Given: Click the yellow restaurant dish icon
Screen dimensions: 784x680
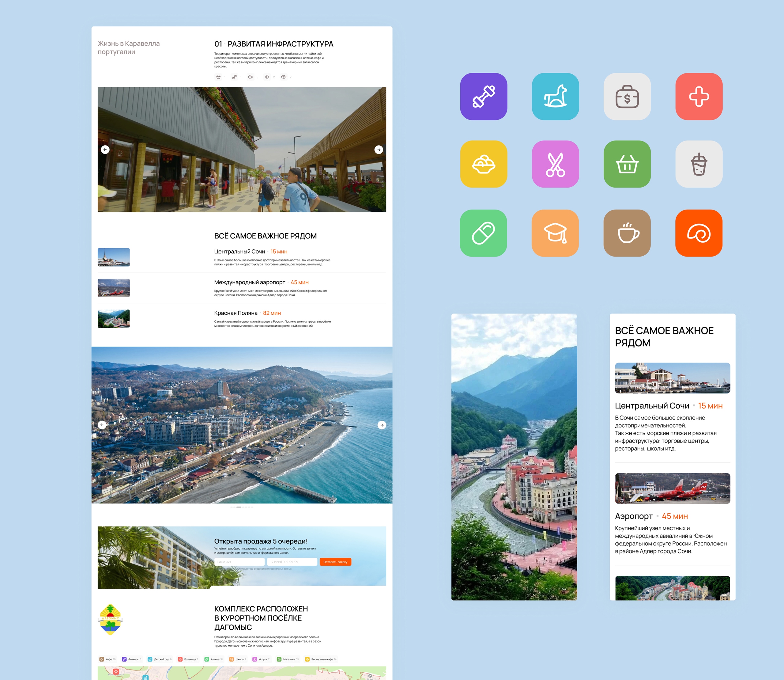Looking at the screenshot, I should 484,164.
